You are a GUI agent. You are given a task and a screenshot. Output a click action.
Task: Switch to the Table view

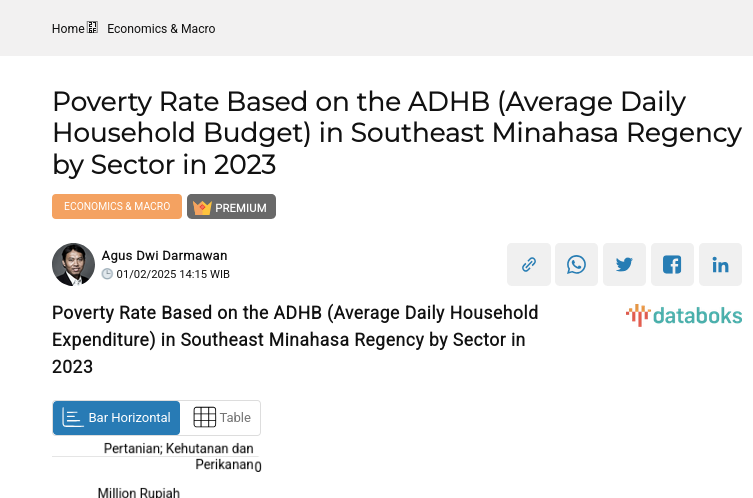tap(221, 418)
